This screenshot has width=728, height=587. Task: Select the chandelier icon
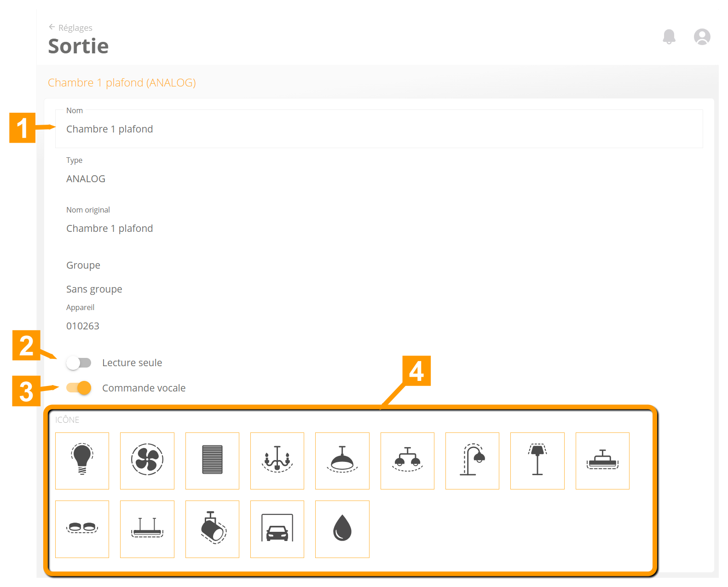point(277,460)
